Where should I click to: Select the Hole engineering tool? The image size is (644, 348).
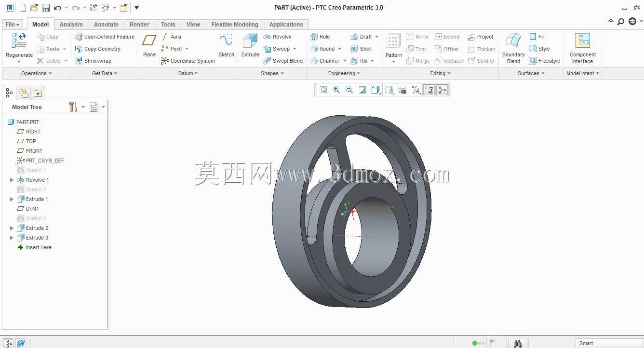pyautogui.click(x=320, y=37)
